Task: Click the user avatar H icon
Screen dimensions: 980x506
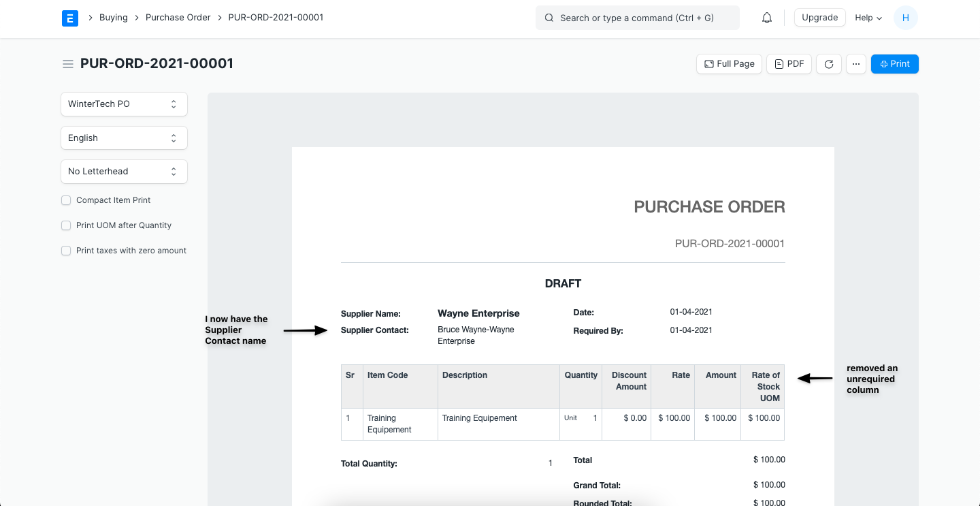Action: coord(905,18)
